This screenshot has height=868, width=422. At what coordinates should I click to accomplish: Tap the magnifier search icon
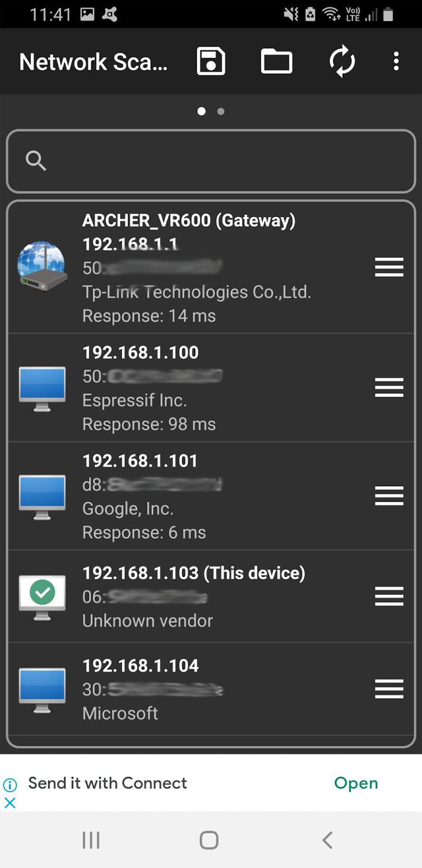(x=36, y=161)
